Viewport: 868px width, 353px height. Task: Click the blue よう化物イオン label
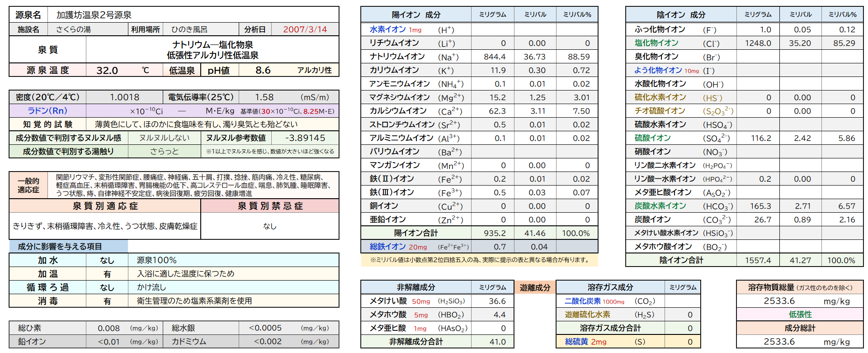coord(658,70)
